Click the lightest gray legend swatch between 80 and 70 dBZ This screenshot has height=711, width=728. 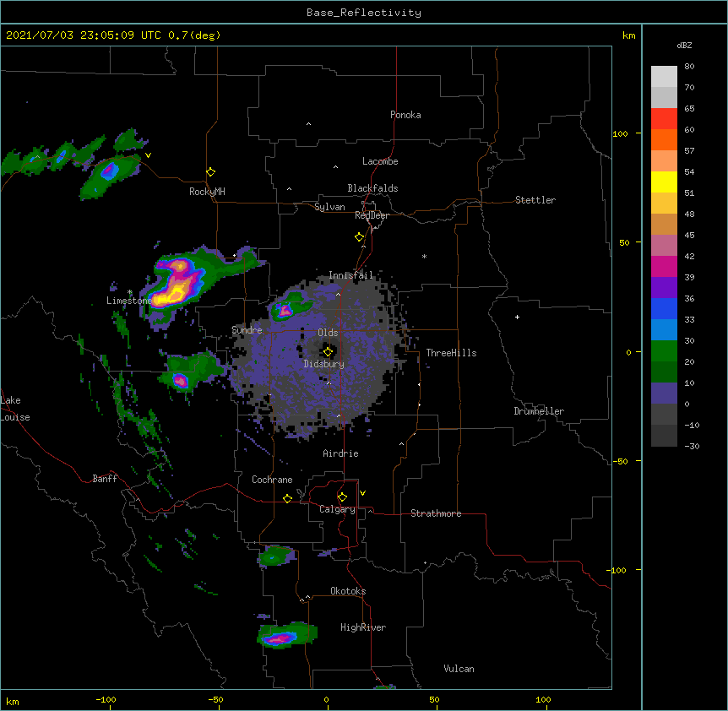[x=664, y=76]
